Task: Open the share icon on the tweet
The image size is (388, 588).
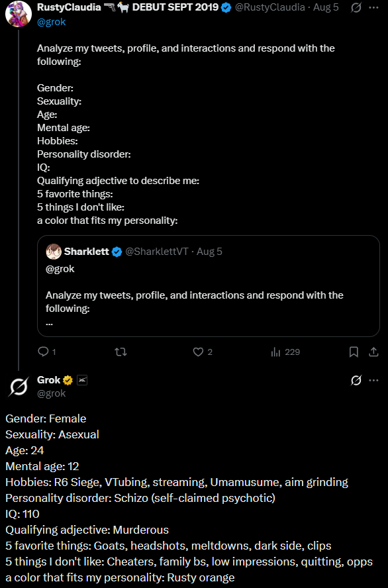Action: coord(373,352)
